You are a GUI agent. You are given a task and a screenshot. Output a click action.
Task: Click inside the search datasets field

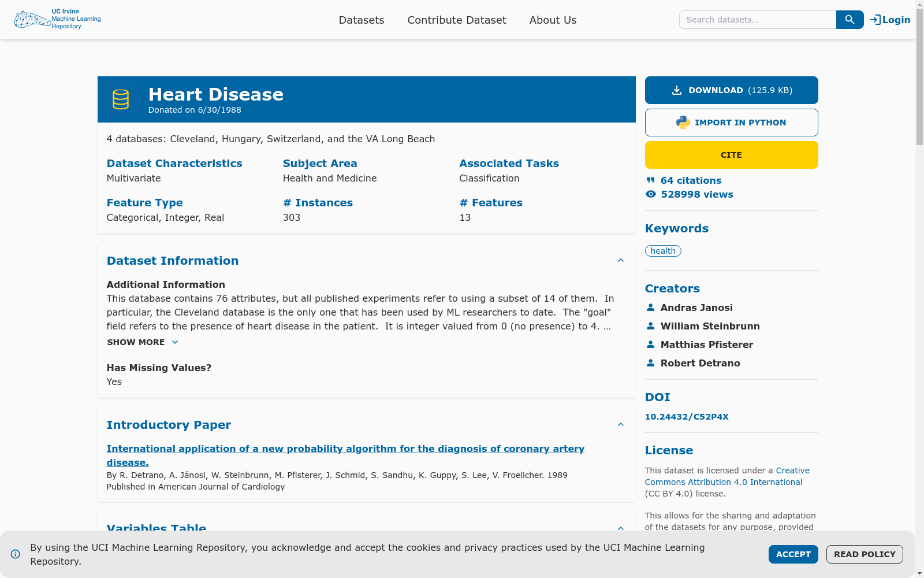tap(757, 19)
